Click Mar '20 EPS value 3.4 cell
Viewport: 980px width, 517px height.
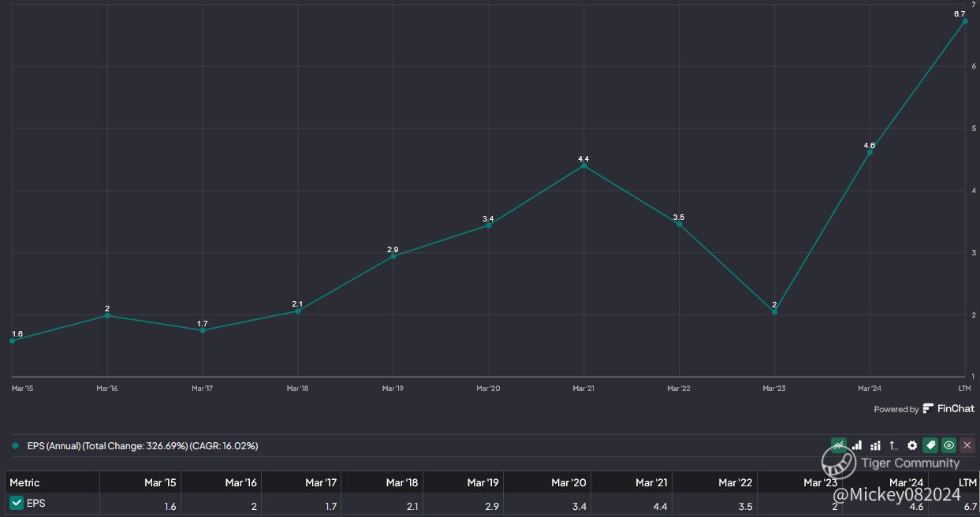[x=546, y=506]
